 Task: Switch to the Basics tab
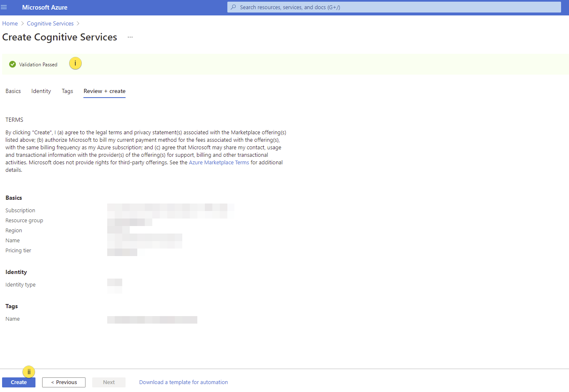13,91
